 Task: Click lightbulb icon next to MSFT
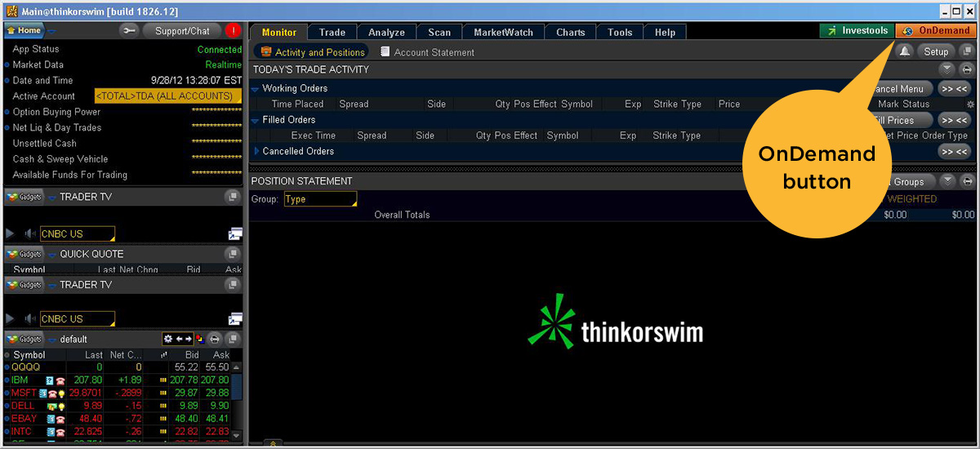(60, 393)
